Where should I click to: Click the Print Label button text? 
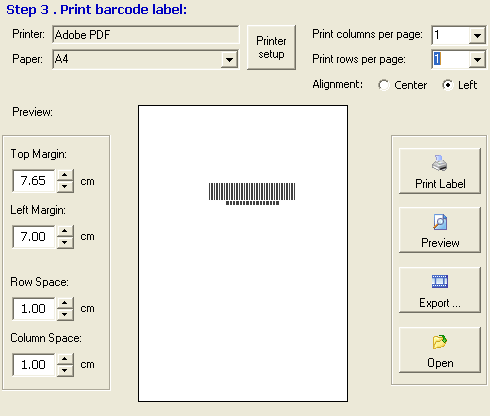[440, 184]
